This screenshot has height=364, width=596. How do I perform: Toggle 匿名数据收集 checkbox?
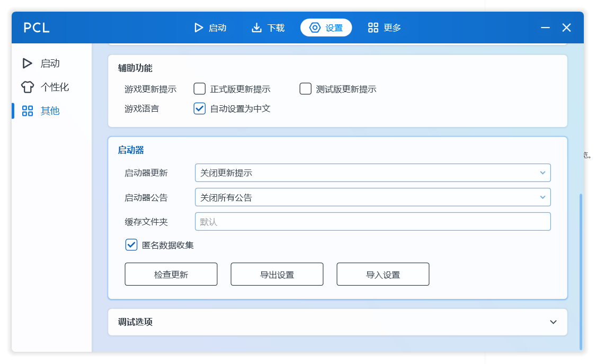[131, 245]
